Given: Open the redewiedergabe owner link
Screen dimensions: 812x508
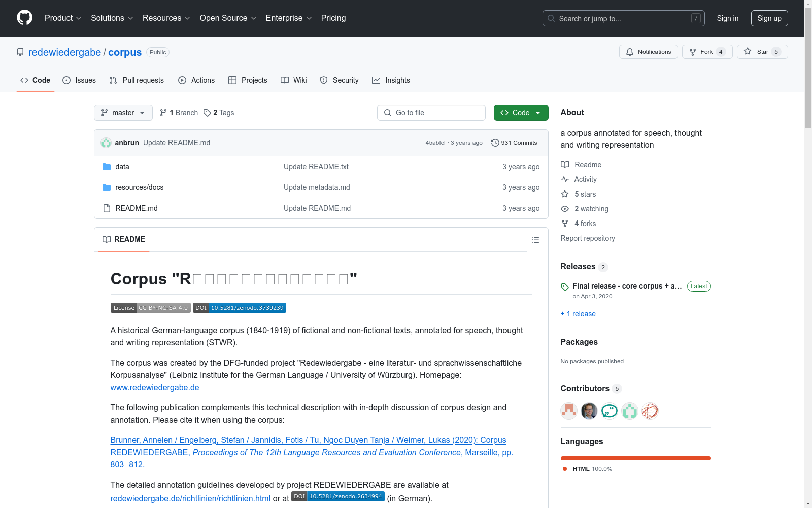Looking at the screenshot, I should click(65, 52).
